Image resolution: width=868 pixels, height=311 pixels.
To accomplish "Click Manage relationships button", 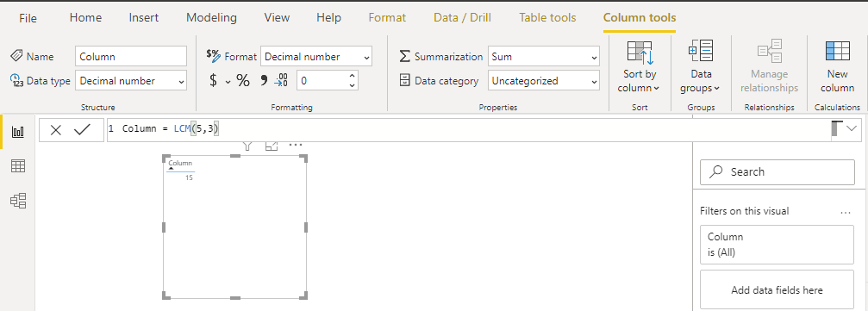I will click(770, 66).
